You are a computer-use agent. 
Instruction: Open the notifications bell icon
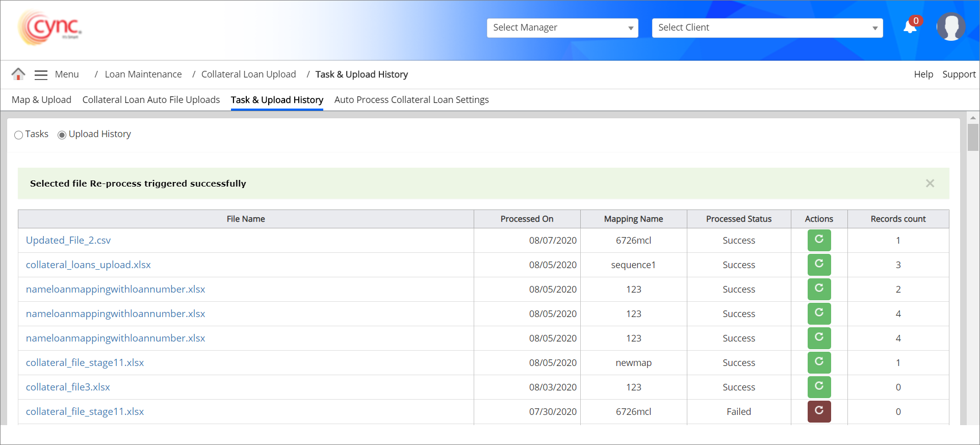(x=910, y=27)
